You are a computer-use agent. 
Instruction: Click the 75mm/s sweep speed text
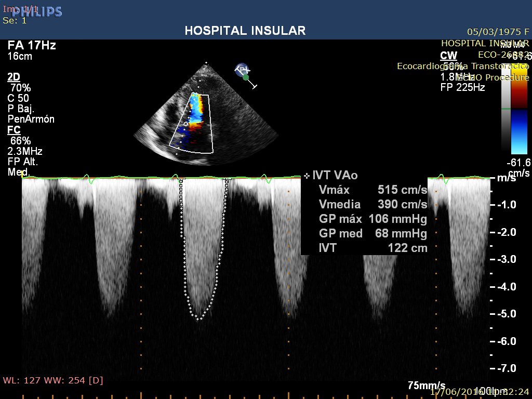click(427, 385)
